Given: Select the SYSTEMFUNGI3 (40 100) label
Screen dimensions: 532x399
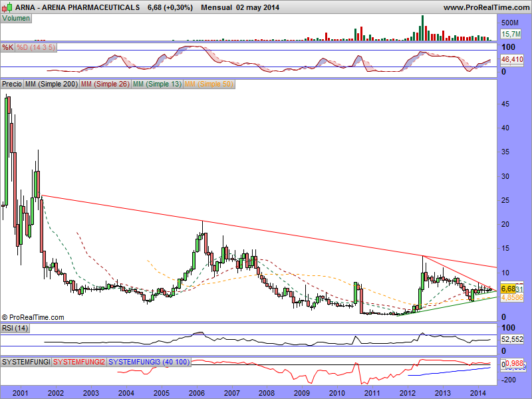Looking at the screenshot, I should tap(149, 362).
